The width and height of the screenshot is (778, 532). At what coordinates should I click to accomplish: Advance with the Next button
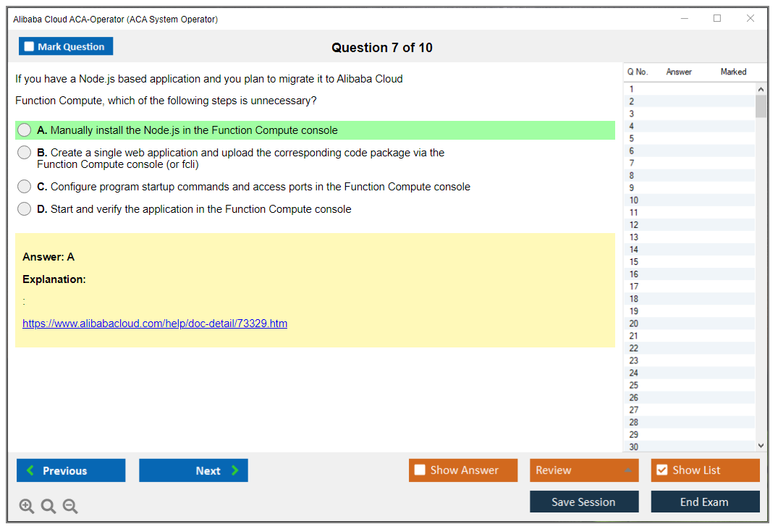(193, 470)
